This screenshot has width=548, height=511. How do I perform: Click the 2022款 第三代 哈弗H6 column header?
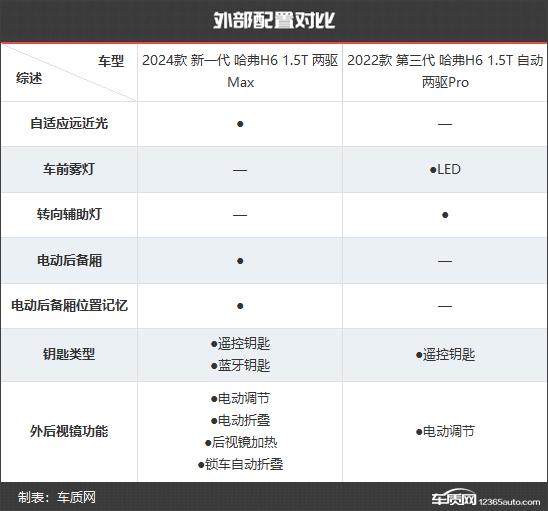(445, 71)
